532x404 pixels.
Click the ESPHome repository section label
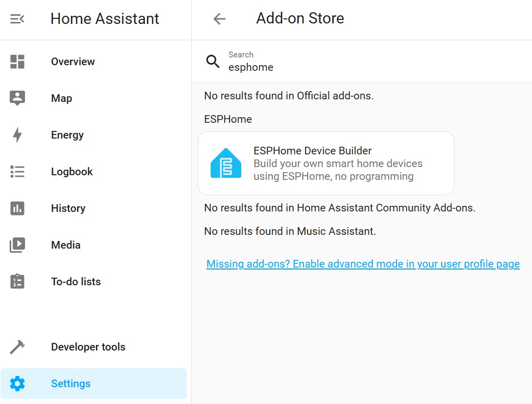(228, 119)
